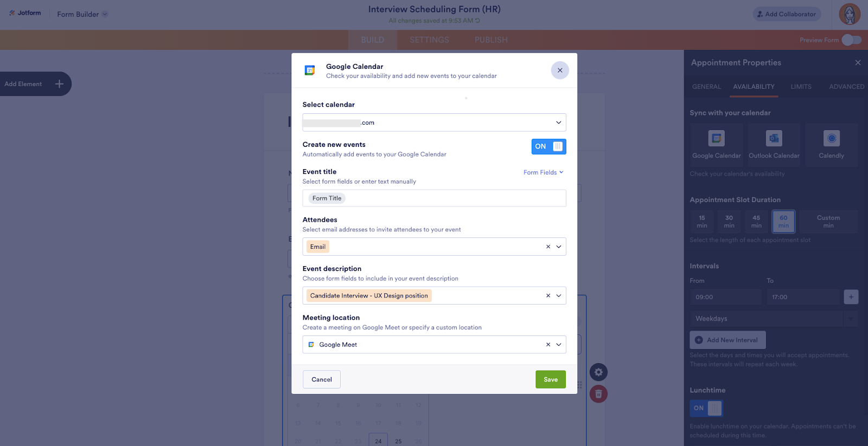Clear the Email attendee selection
868x446 pixels.
[x=548, y=247]
